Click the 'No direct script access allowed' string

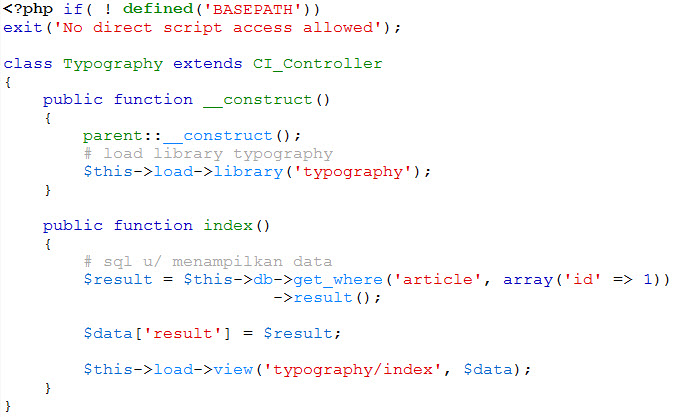coord(218,28)
